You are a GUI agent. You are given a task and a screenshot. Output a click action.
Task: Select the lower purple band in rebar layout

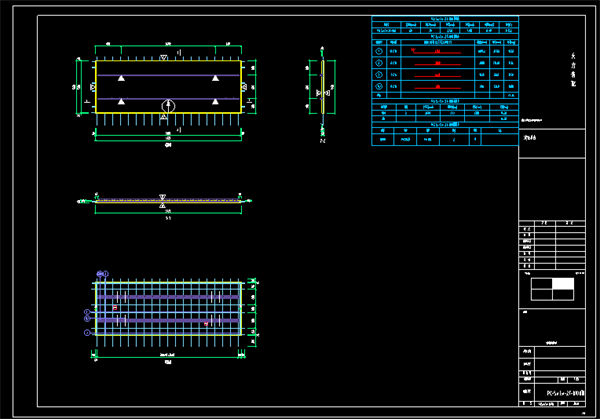click(x=168, y=320)
